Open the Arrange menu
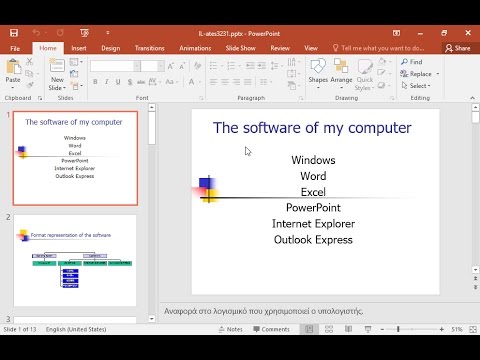Image resolution: width=480 pixels, height=360 pixels. coord(341,74)
